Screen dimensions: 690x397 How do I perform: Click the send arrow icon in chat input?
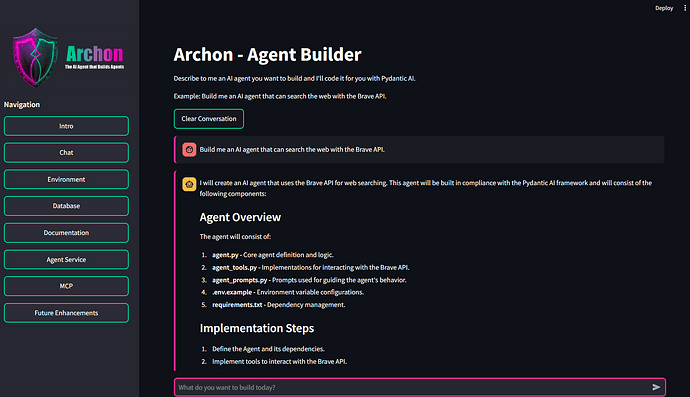click(x=656, y=387)
